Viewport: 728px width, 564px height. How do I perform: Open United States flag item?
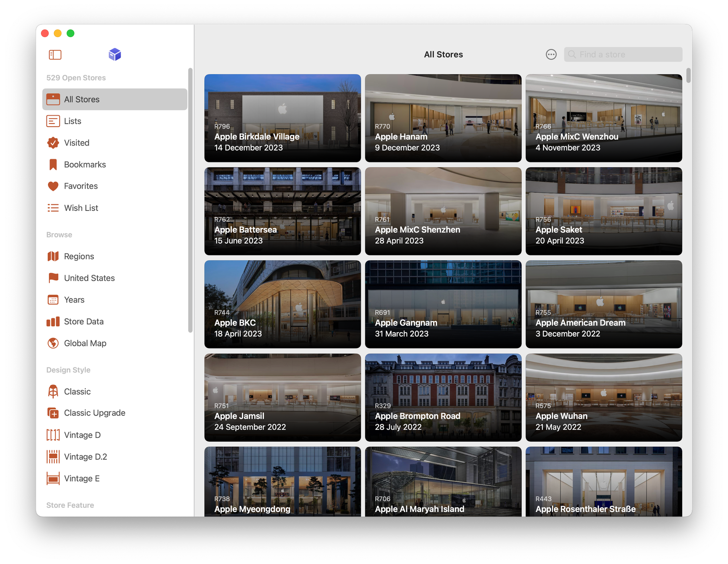89,278
